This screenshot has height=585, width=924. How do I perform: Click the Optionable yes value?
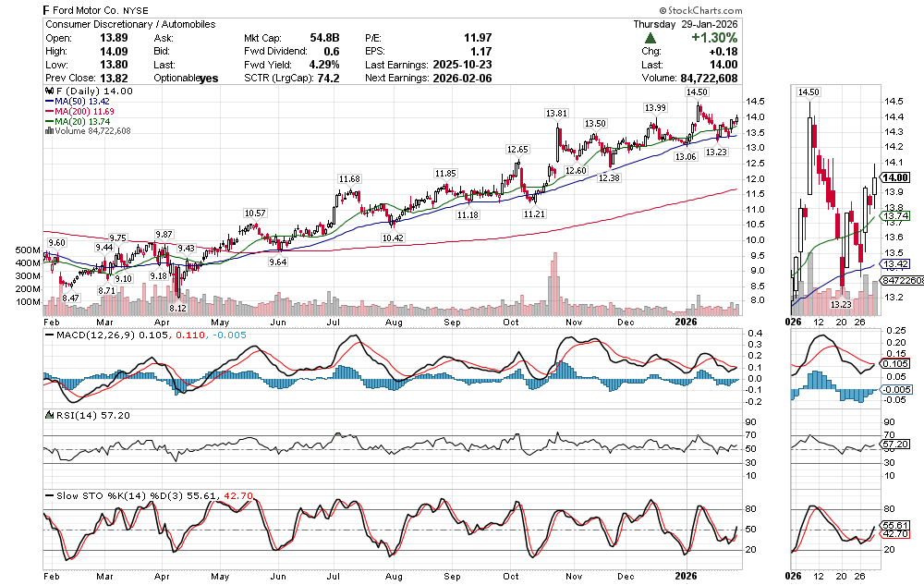(209, 79)
